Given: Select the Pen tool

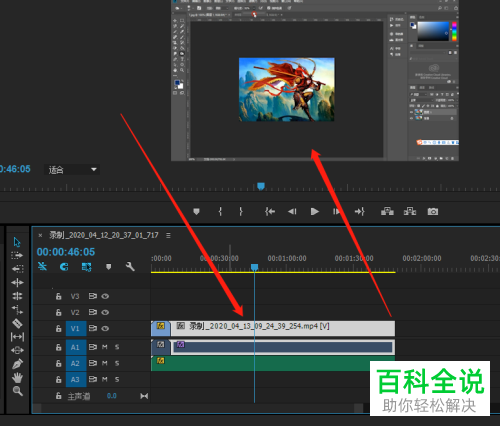Looking at the screenshot, I should 17,364.
